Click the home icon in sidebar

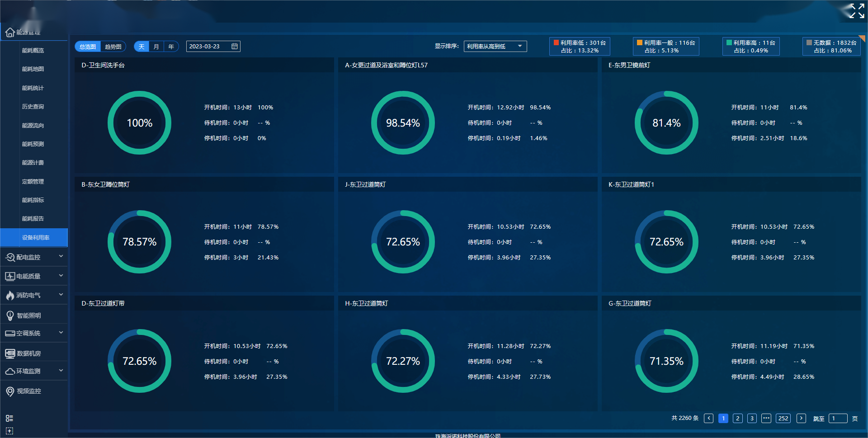point(9,33)
